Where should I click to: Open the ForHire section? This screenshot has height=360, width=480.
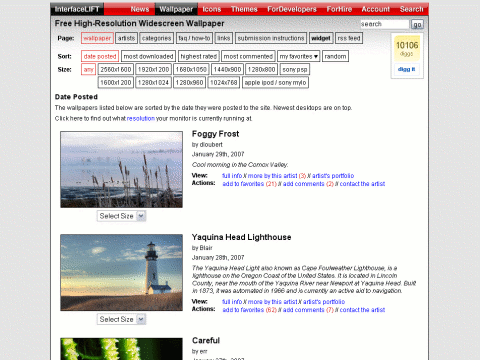coord(339,9)
